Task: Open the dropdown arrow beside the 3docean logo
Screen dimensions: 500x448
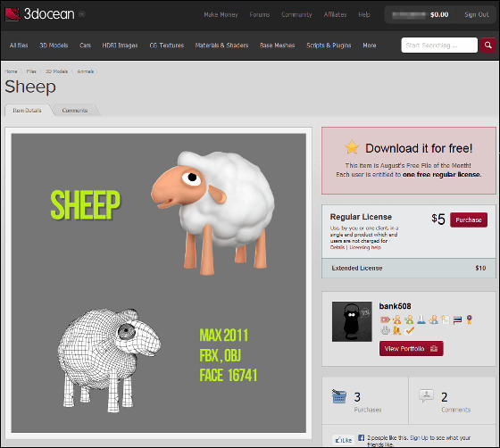Action: (82, 14)
